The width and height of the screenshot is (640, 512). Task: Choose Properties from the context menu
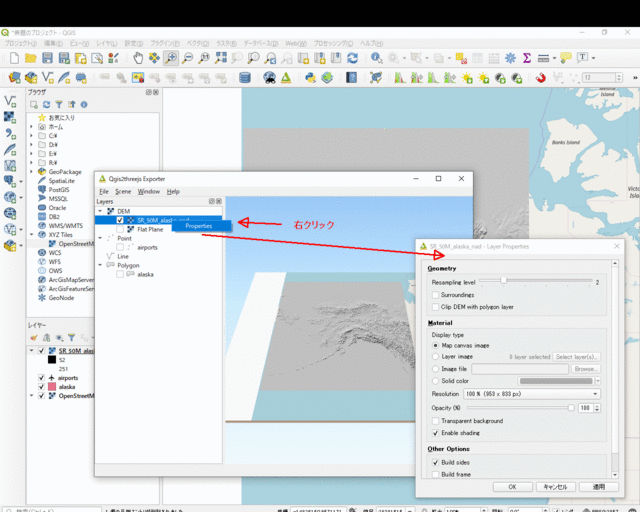coord(202,226)
